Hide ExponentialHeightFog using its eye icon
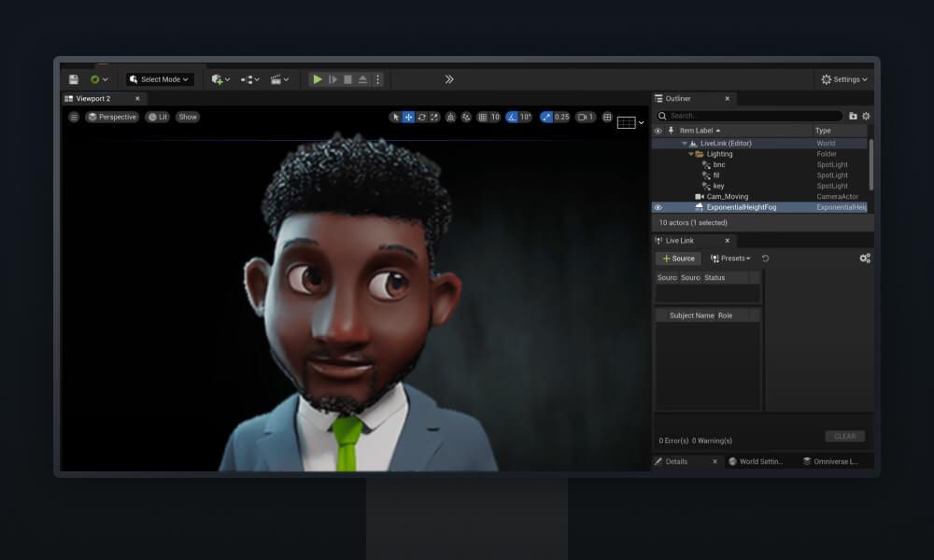Image resolution: width=934 pixels, height=560 pixels. pyautogui.click(x=658, y=208)
